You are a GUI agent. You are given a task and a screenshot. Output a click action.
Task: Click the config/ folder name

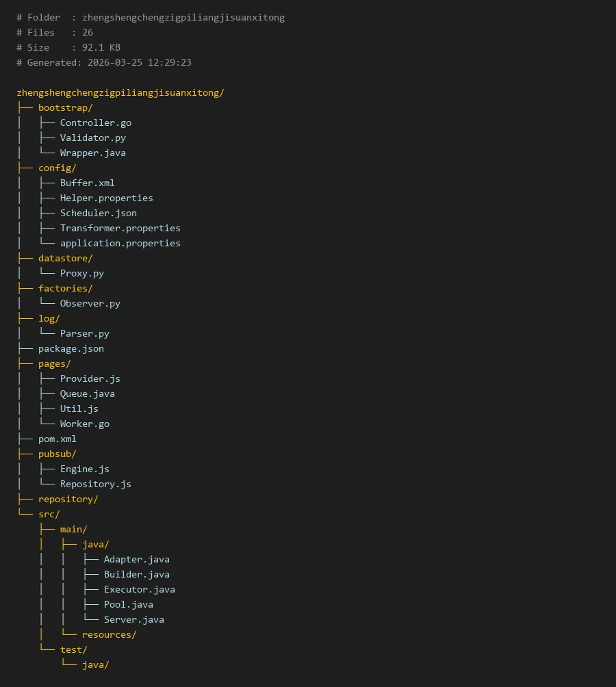57,168
